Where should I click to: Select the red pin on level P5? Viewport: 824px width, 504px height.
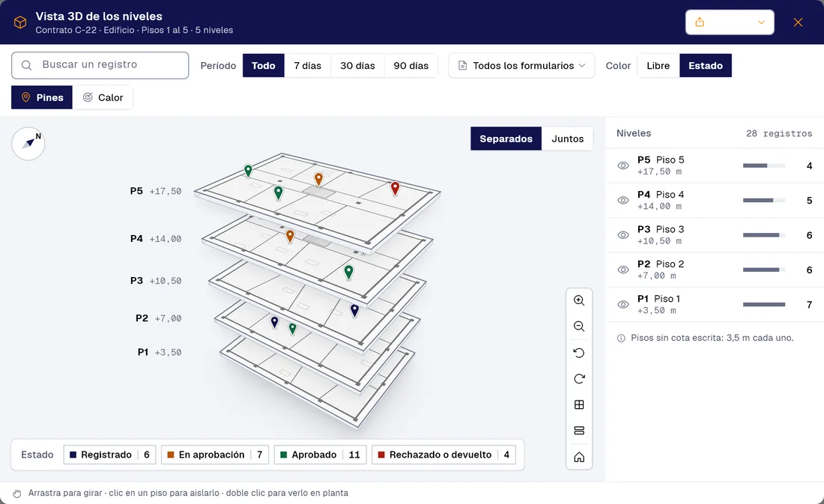tap(396, 188)
